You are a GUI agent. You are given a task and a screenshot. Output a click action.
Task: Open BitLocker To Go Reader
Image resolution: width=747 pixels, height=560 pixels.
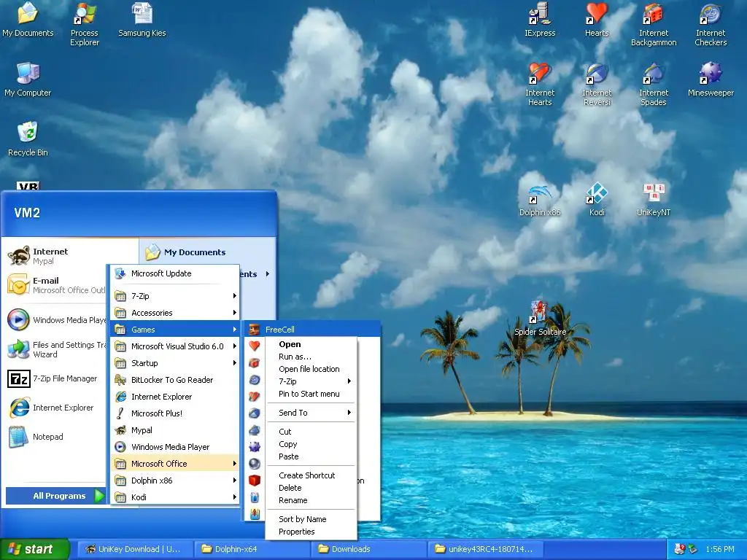tap(175, 380)
